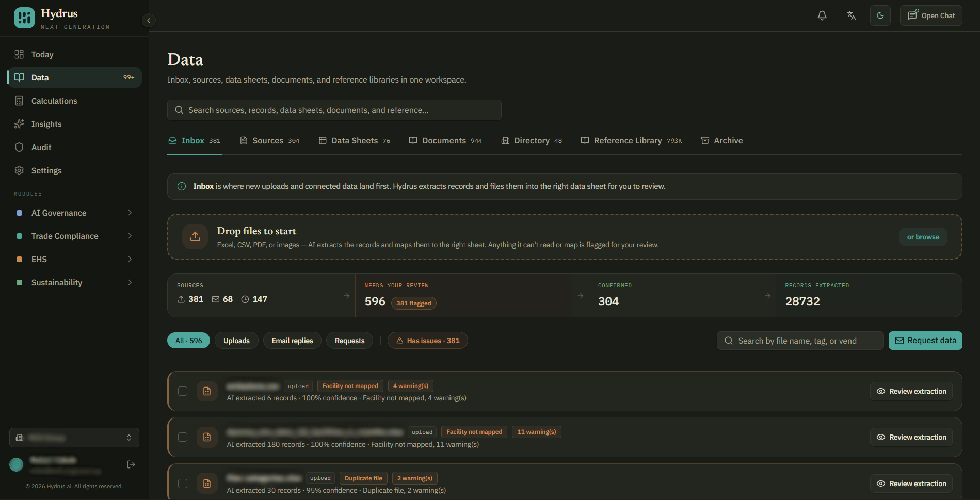Click the 'or browse' button
The width and height of the screenshot is (980, 500).
[x=923, y=237]
